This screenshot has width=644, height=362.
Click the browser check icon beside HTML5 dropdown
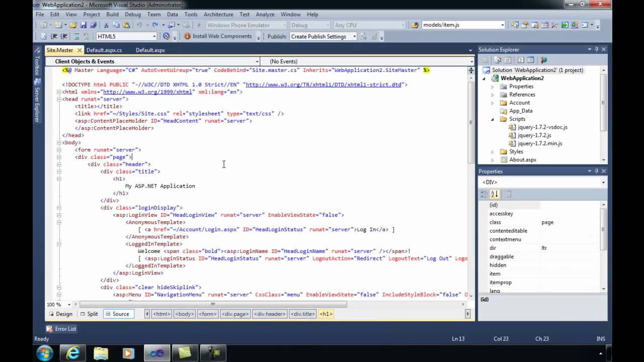point(167,36)
